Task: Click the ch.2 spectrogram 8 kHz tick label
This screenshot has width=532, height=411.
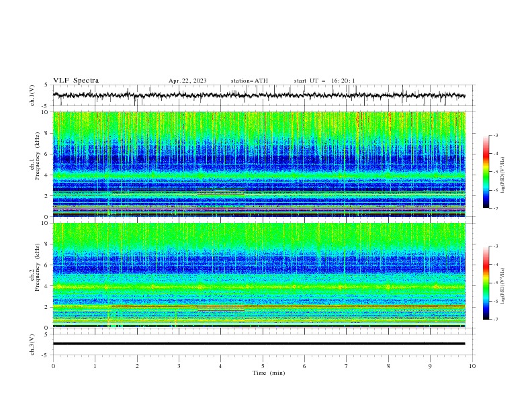Action: point(48,244)
